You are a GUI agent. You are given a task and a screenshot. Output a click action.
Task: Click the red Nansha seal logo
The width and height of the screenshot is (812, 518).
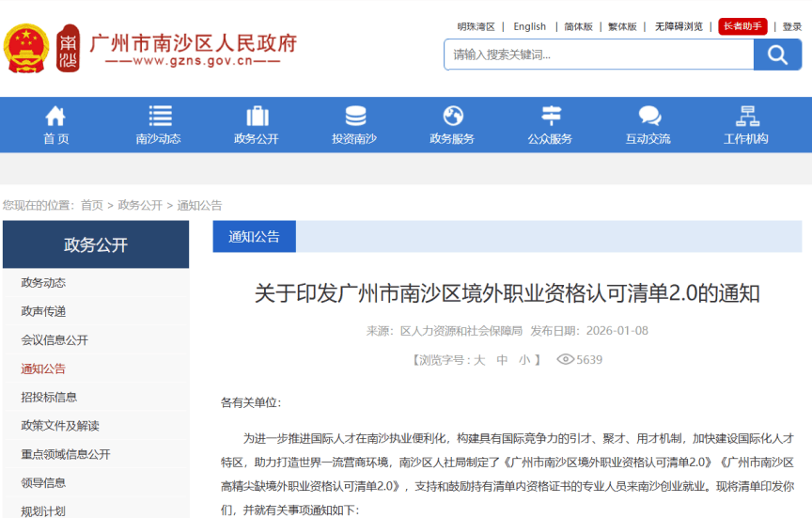pyautogui.click(x=68, y=48)
